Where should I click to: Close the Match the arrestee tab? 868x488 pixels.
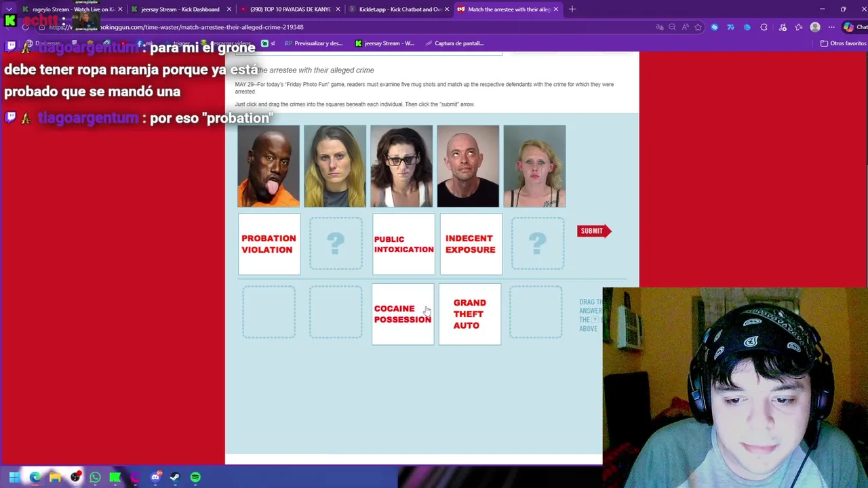(x=556, y=9)
